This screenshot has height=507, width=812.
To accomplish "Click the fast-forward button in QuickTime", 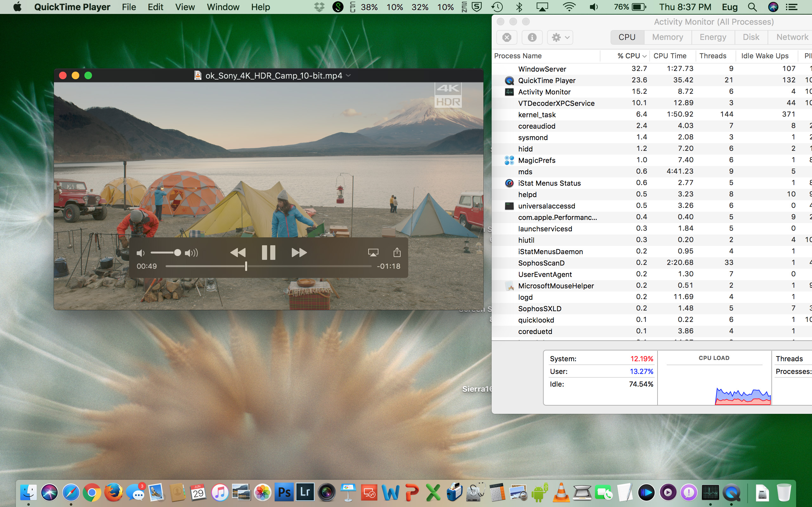I will pos(298,253).
